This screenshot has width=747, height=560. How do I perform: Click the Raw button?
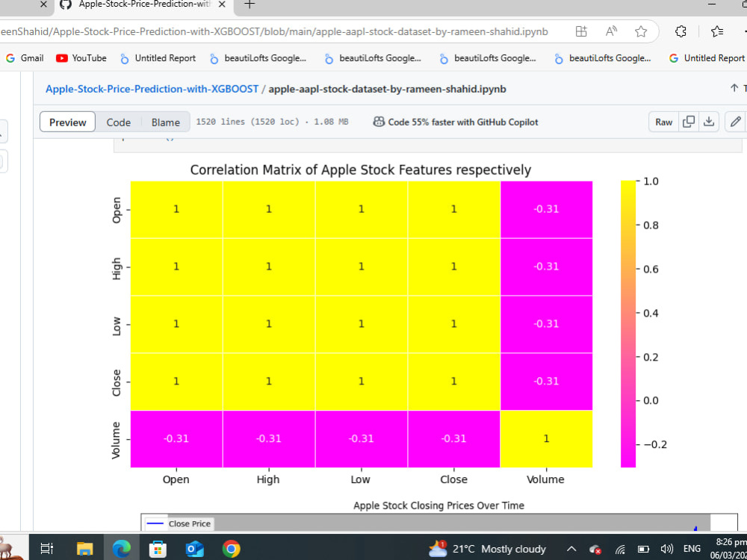[x=663, y=122]
